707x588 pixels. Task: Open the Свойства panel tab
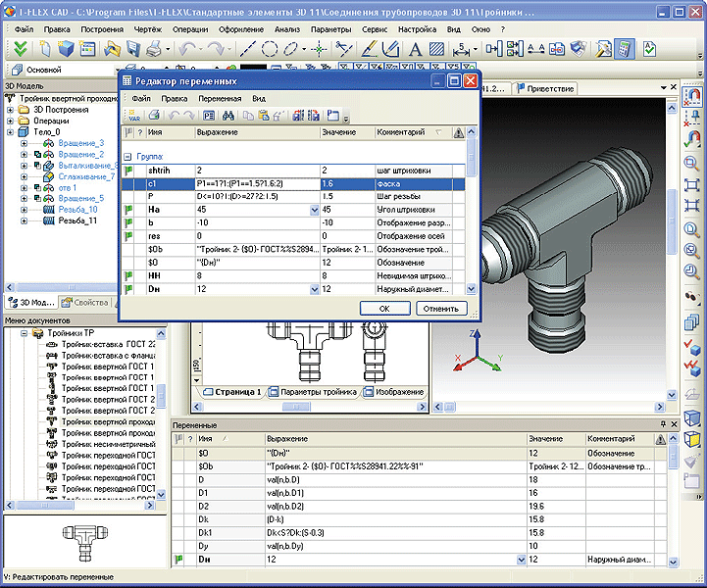pos(85,303)
